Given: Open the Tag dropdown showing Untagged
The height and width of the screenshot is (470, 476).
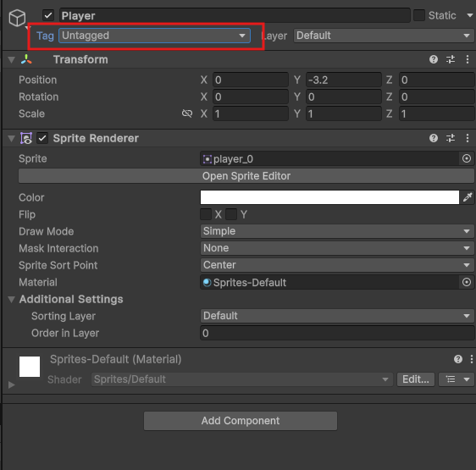Looking at the screenshot, I should pyautogui.click(x=154, y=36).
